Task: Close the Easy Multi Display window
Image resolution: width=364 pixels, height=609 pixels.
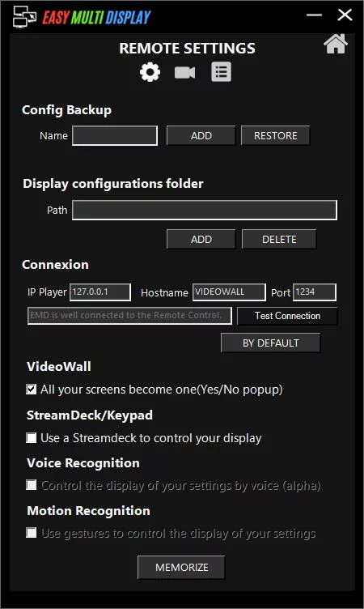Action: [345, 15]
